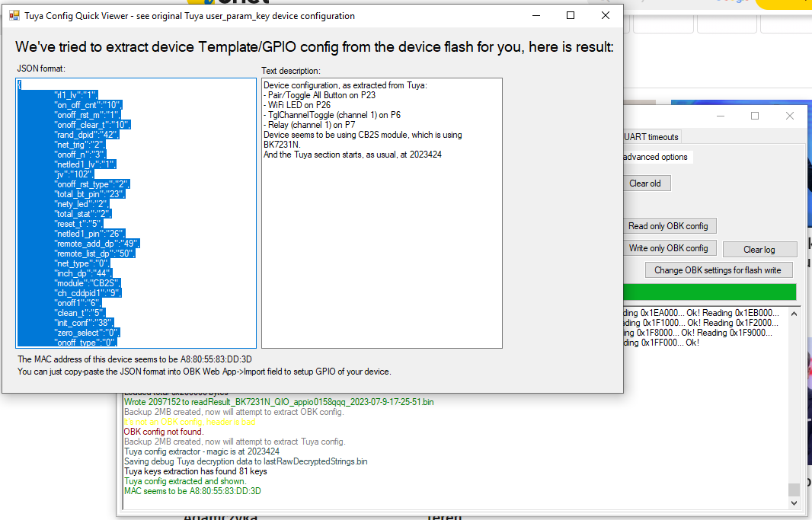
Task: Click the scroll-up arrow of the read log
Action: [x=794, y=314]
